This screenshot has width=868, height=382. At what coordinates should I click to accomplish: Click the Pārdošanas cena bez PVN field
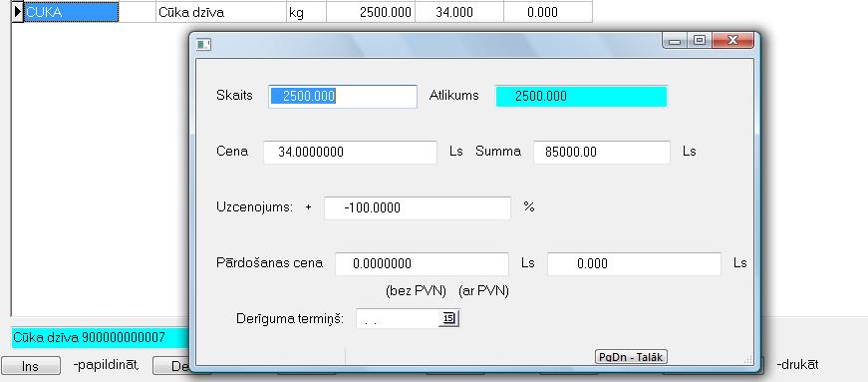[422, 264]
